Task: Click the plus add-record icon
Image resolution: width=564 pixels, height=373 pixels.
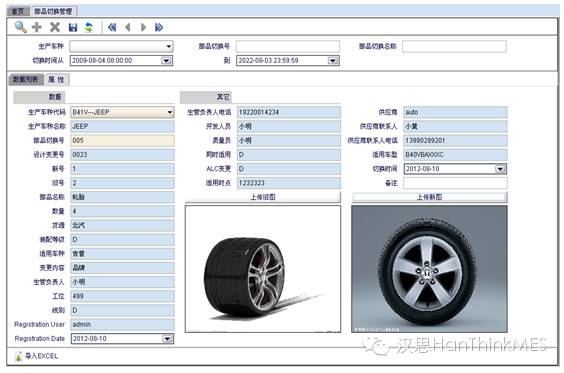Action: [37, 27]
